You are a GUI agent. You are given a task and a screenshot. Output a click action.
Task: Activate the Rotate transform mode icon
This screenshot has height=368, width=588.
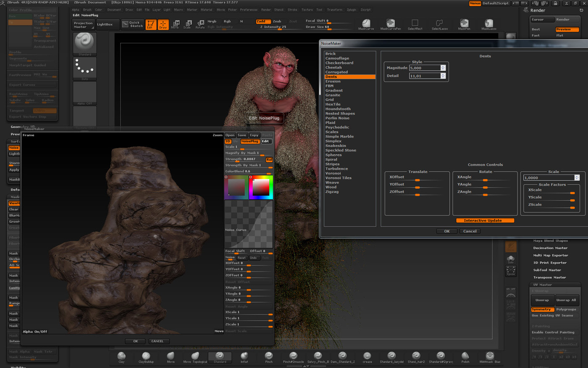point(200,24)
